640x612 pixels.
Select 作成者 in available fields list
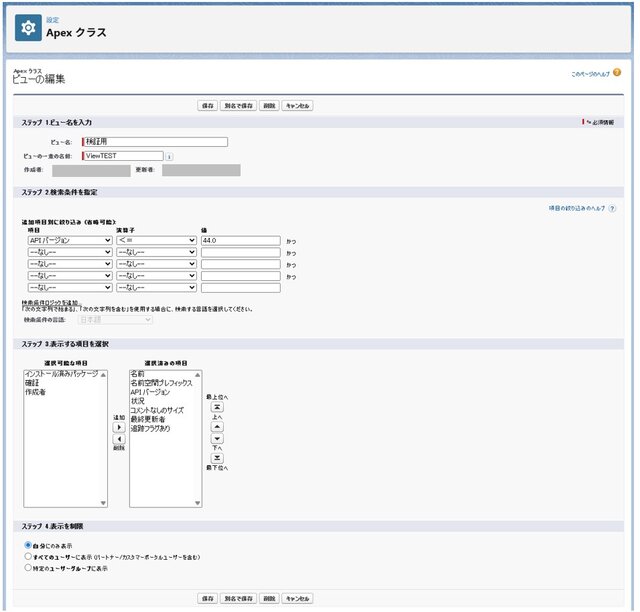pos(36,392)
